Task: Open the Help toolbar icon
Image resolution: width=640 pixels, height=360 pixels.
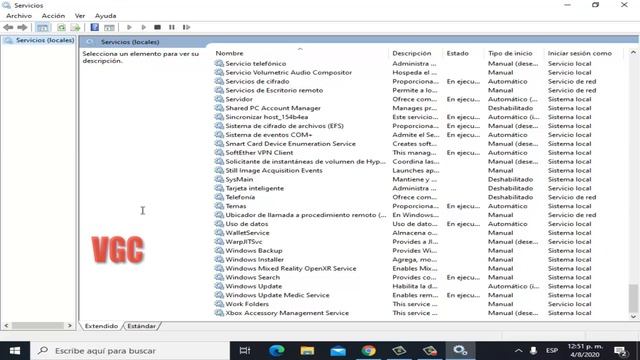Action: click(95, 27)
